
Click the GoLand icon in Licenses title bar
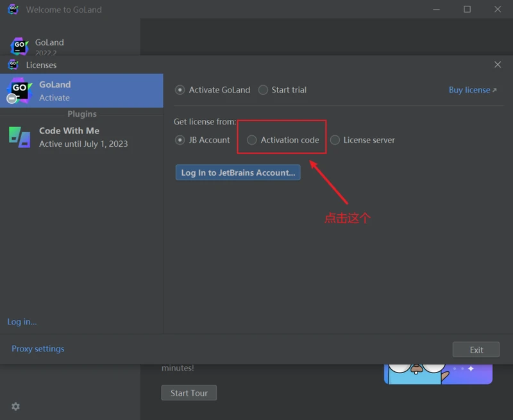click(13, 65)
